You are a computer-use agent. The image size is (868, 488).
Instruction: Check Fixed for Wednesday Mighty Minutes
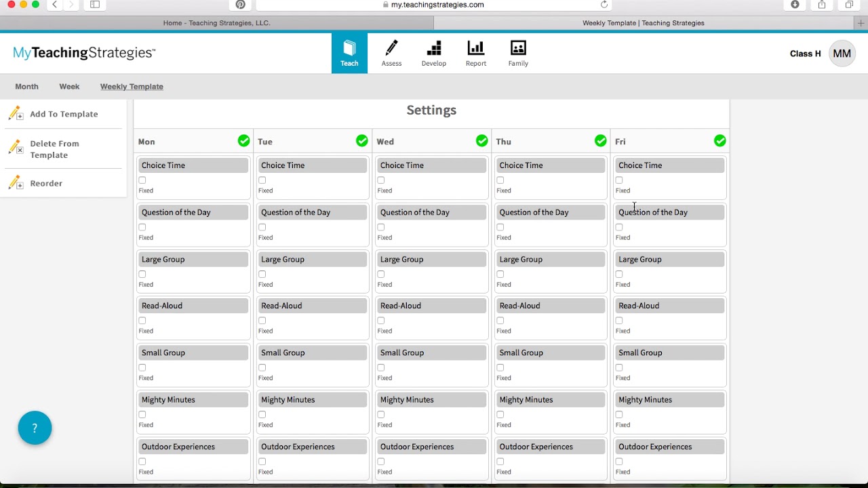[381, 415]
